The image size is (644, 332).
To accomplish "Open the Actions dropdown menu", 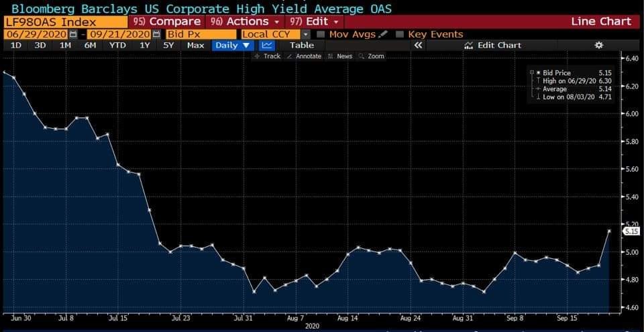I will click(x=246, y=21).
